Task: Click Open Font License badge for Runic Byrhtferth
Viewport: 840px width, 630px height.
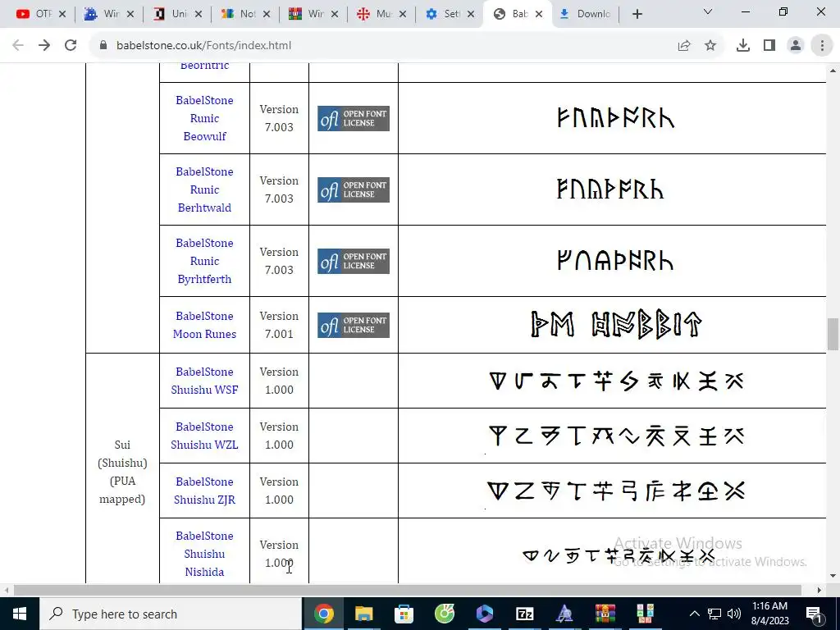Action: (x=354, y=261)
